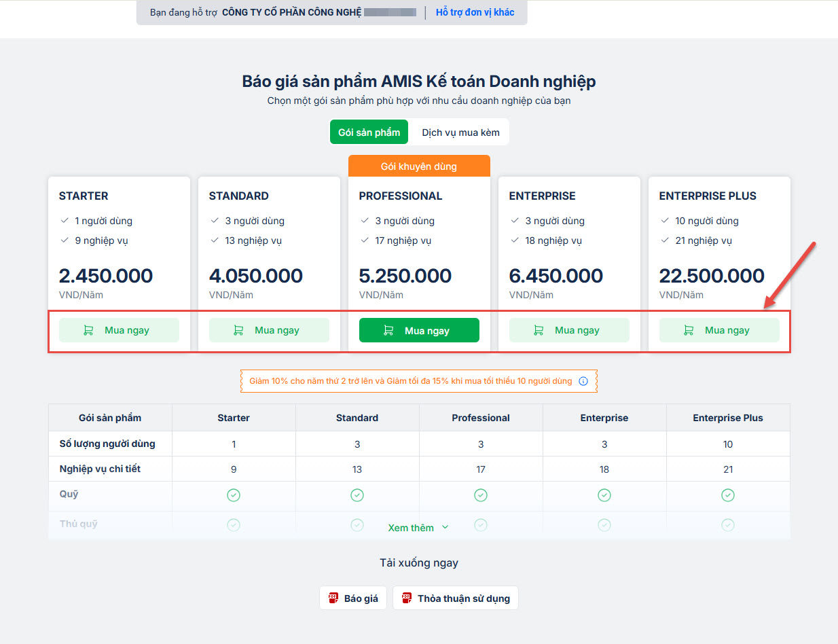This screenshot has height=644, width=838.
Task: Click the Quỹ checkmark in the Enterprise Plus column
Action: point(728,495)
